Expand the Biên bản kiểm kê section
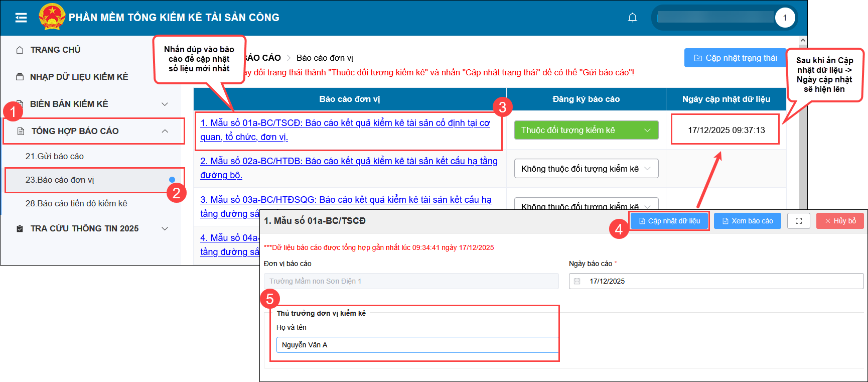This screenshot has width=868, height=382. pos(164,104)
